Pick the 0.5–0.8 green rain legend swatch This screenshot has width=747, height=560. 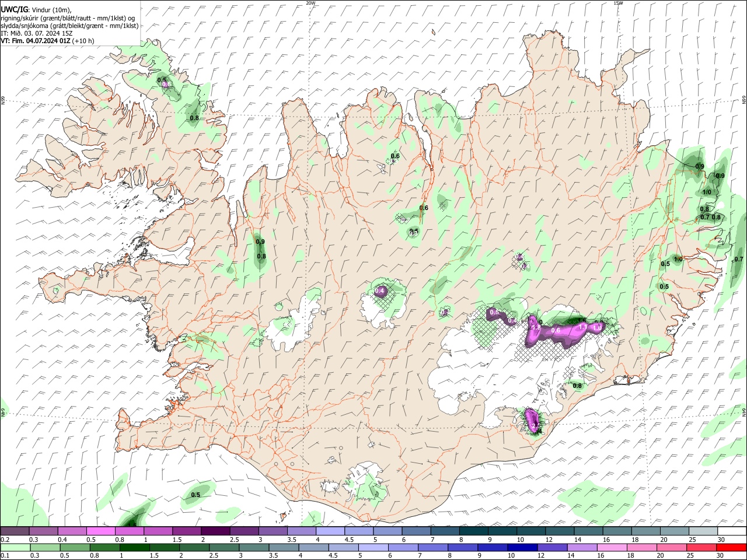[75, 547]
